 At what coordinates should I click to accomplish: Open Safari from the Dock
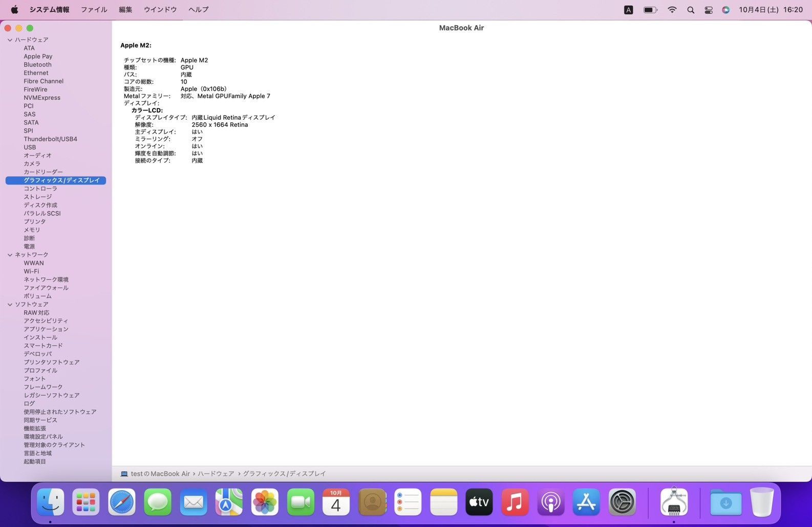122,502
